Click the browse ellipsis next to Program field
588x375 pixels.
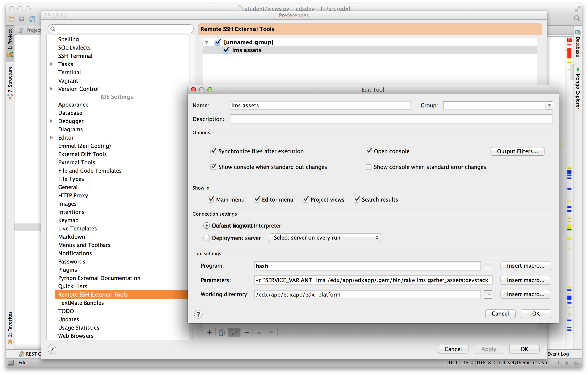point(488,266)
